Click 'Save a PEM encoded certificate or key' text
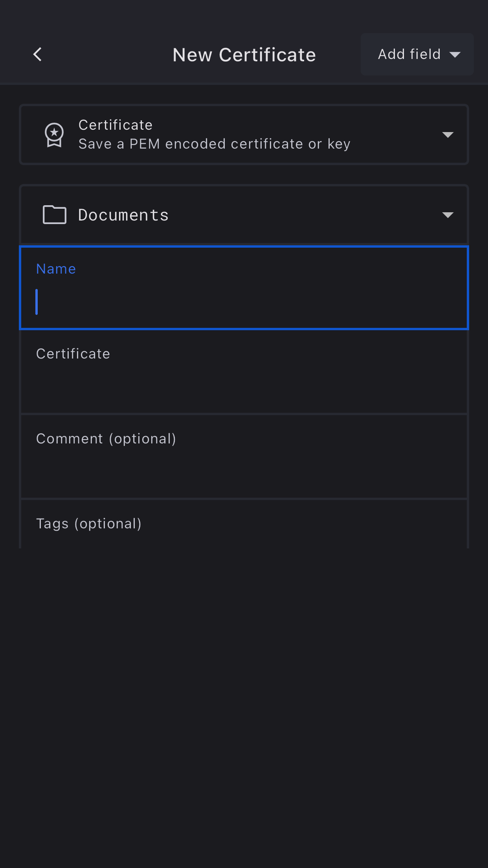 (x=214, y=144)
